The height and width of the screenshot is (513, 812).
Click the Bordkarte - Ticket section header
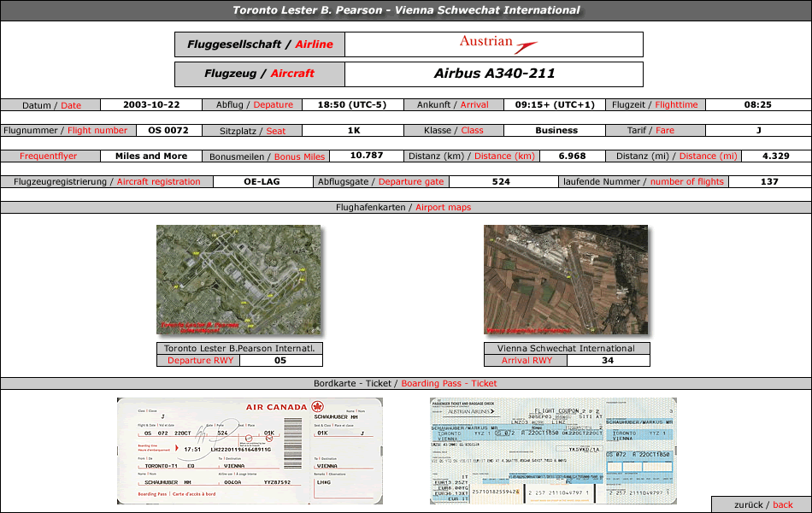(x=405, y=383)
